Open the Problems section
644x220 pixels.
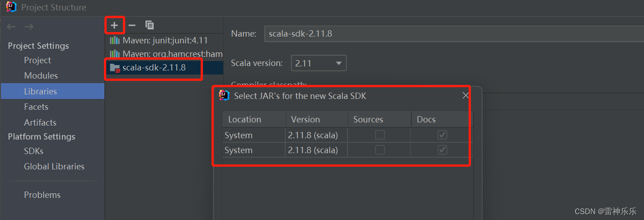point(42,195)
